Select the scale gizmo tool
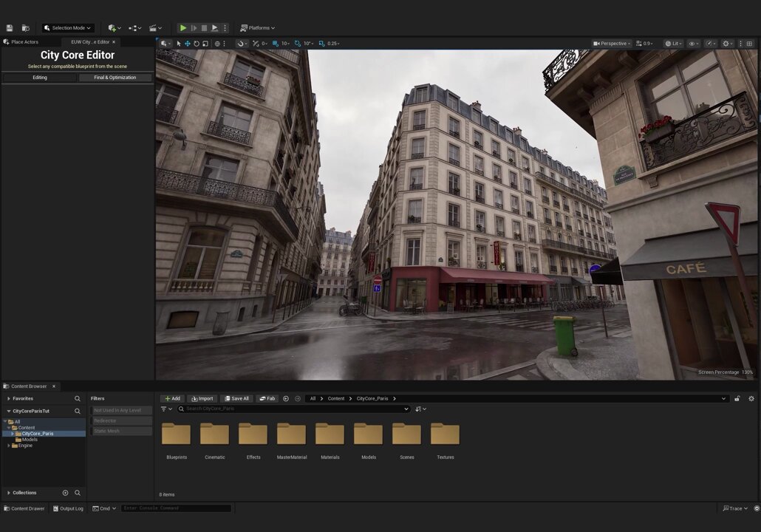The width and height of the screenshot is (761, 532). (x=205, y=44)
